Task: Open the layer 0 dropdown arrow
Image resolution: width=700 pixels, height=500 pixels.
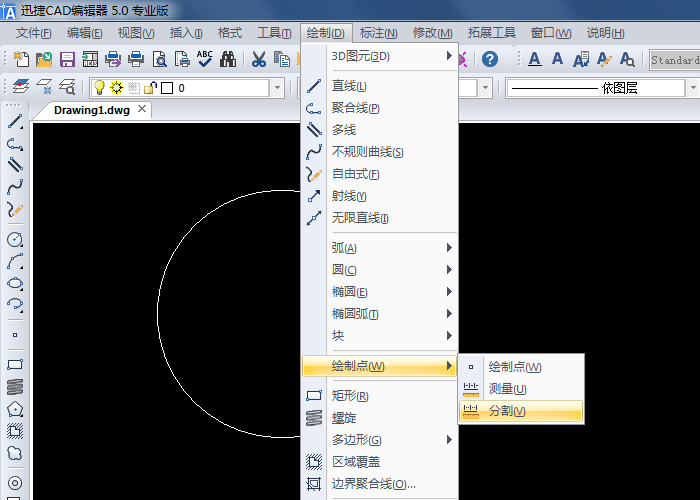Action: coord(277,88)
